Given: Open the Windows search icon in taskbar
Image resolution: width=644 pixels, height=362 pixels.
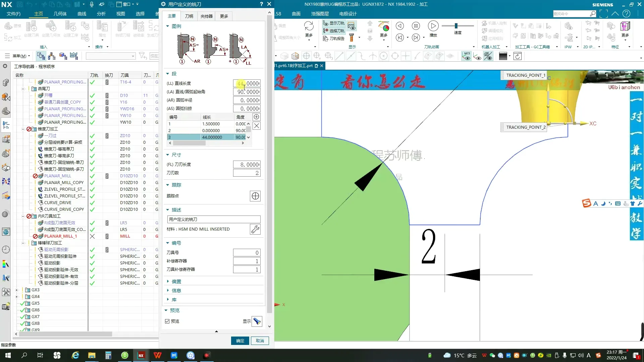Looking at the screenshot, I should 24,355.
